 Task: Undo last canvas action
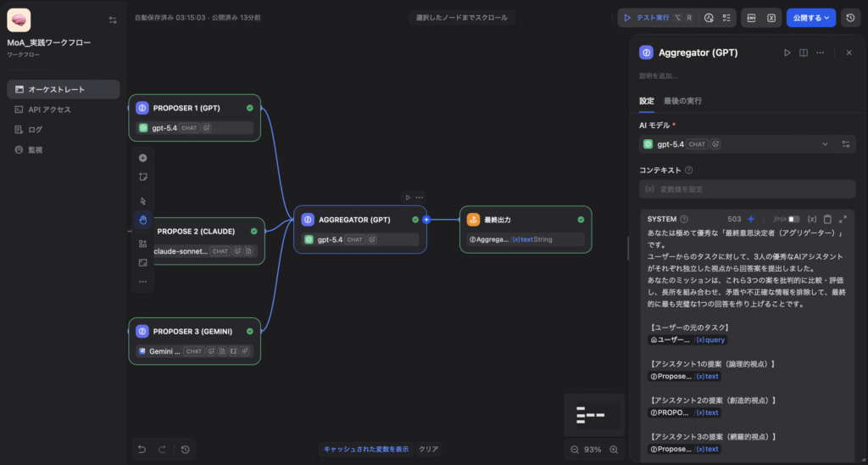pyautogui.click(x=142, y=450)
